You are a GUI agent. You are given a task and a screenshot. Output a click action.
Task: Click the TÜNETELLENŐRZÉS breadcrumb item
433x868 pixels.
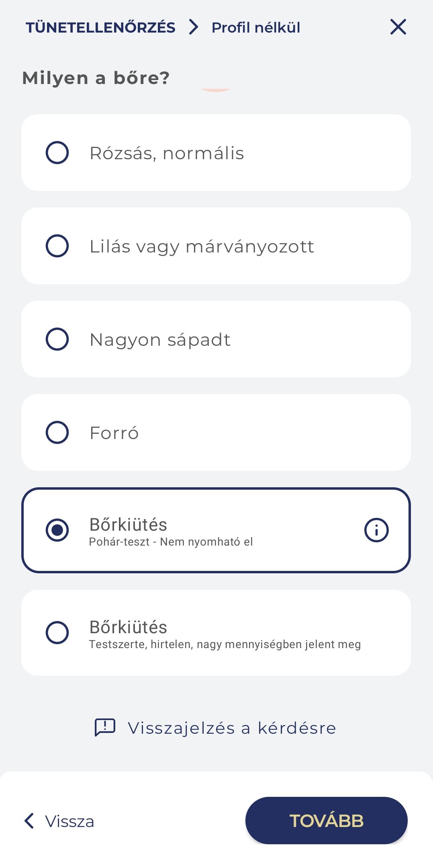point(100,27)
